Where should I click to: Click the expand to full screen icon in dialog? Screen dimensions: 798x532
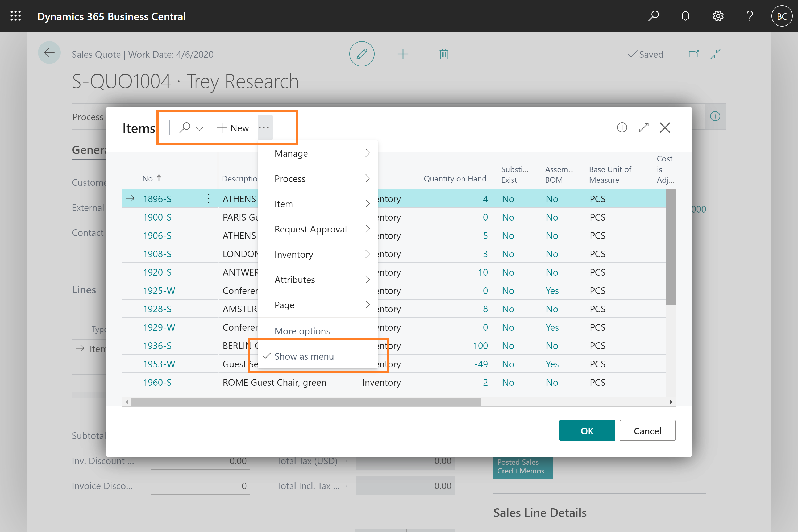point(644,128)
